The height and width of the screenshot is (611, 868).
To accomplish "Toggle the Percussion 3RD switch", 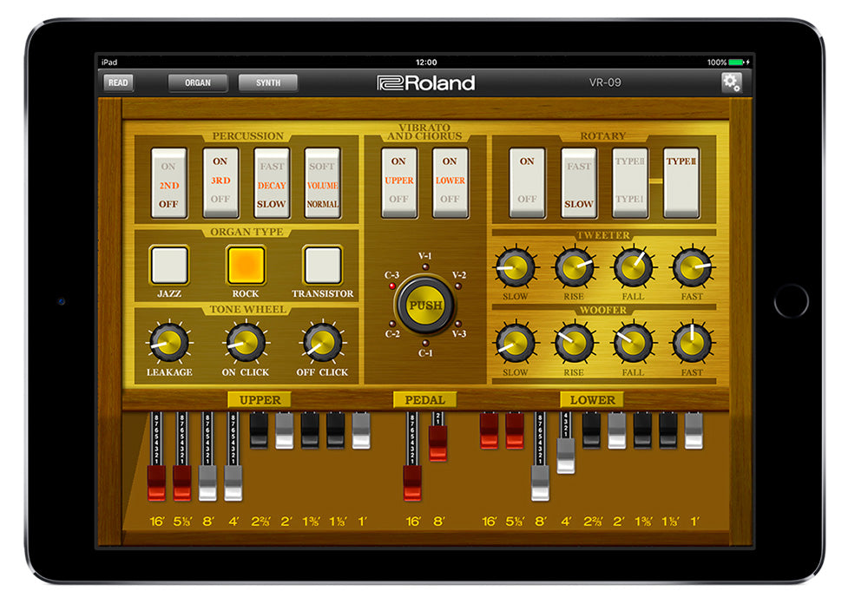I will 220,182.
